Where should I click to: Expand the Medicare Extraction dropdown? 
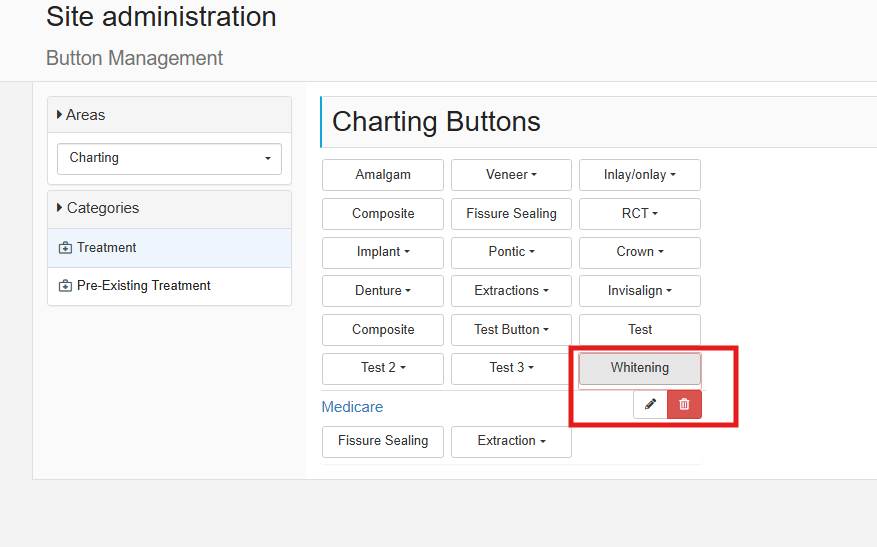coord(511,441)
